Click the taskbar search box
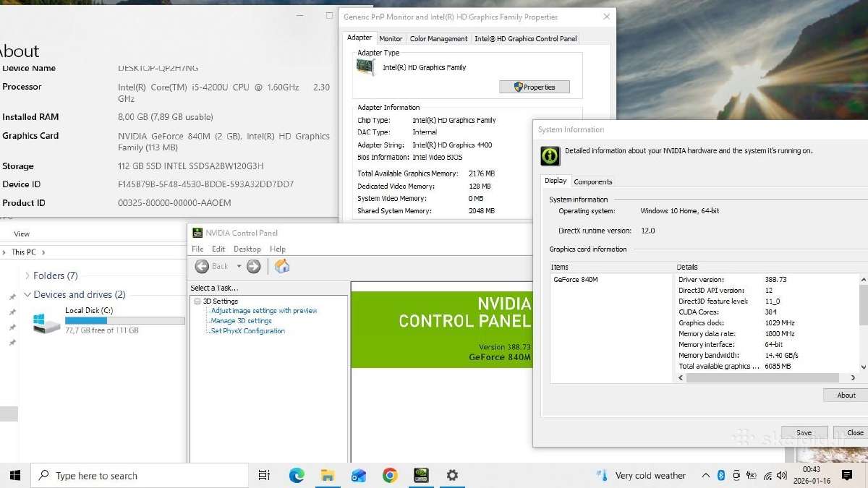Image resolution: width=868 pixels, height=488 pixels. (140, 475)
